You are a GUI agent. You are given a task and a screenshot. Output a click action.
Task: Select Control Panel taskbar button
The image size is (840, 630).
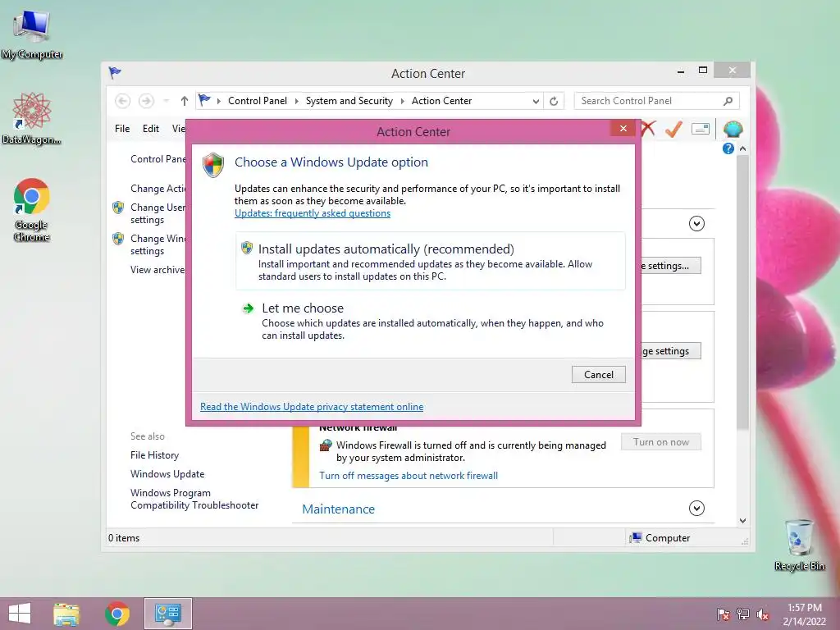point(167,614)
